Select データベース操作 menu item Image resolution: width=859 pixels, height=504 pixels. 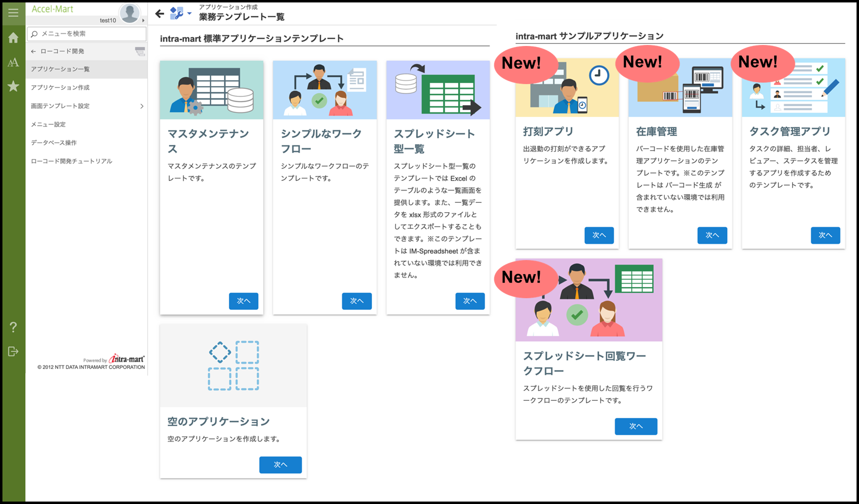coord(87,143)
